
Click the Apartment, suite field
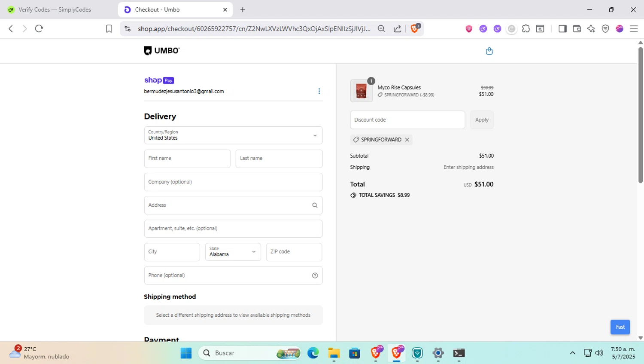[233, 229]
